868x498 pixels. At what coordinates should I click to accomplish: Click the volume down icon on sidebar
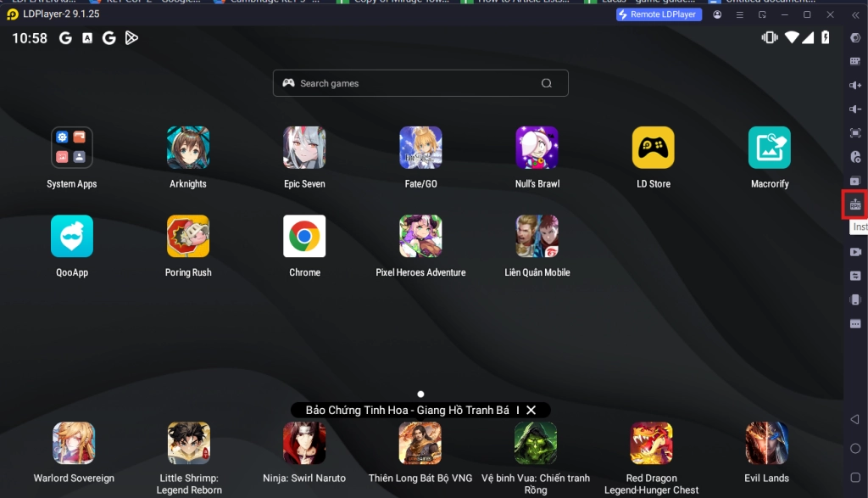point(854,109)
